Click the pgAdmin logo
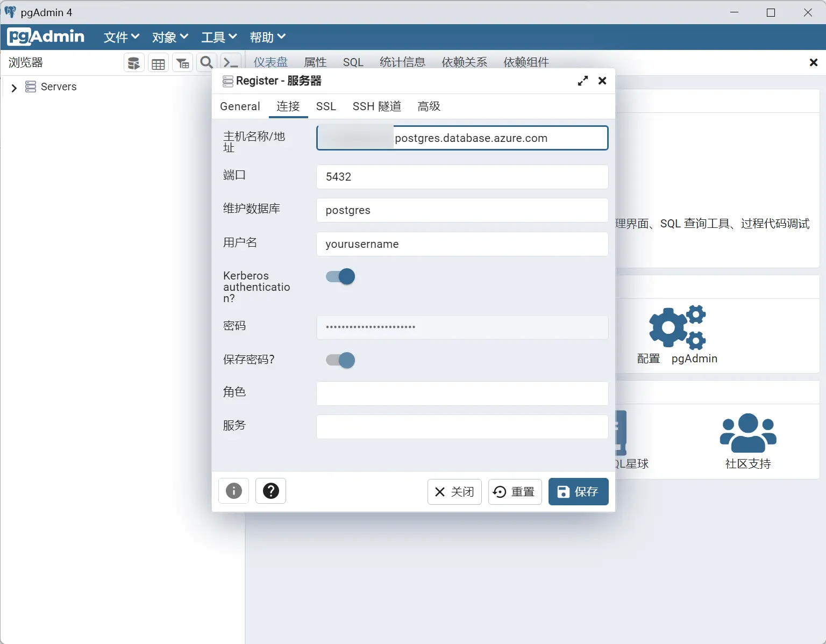Viewport: 826px width, 644px height. [46, 37]
